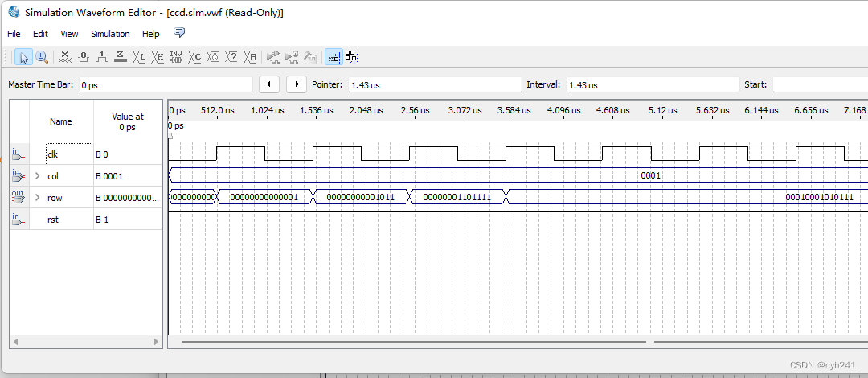The image size is (868, 378).
Task: Click row waveform segment 00000000001011
Action: [x=361, y=197]
